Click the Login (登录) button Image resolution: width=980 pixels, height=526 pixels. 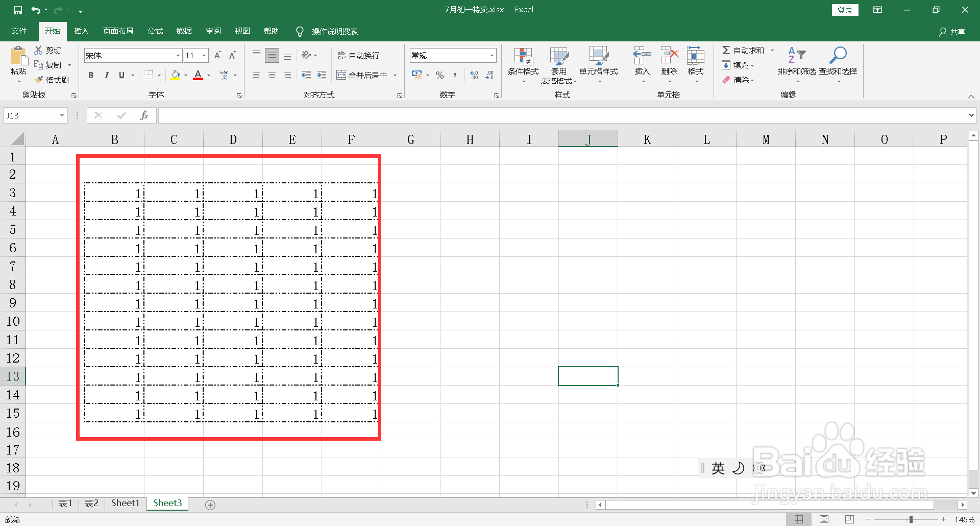pos(845,10)
